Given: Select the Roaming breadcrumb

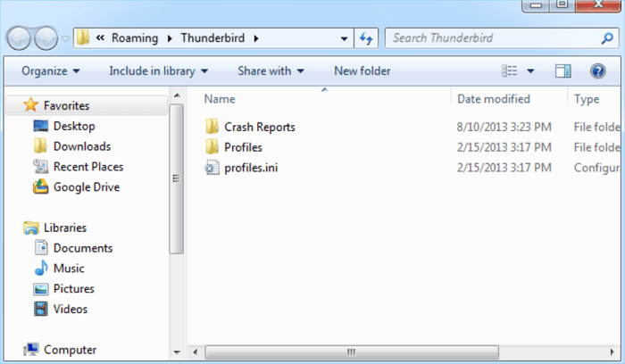Looking at the screenshot, I should pyautogui.click(x=135, y=37).
